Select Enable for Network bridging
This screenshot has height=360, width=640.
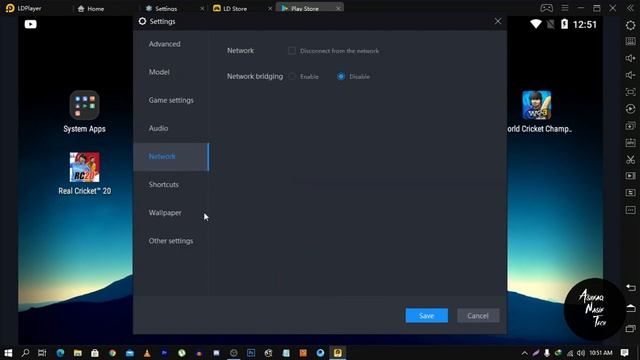(x=292, y=76)
